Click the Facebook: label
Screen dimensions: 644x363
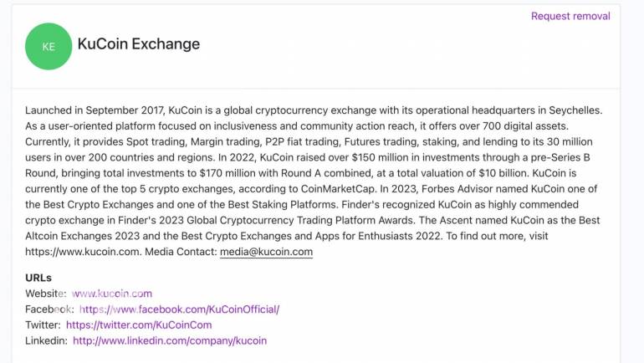click(x=49, y=309)
